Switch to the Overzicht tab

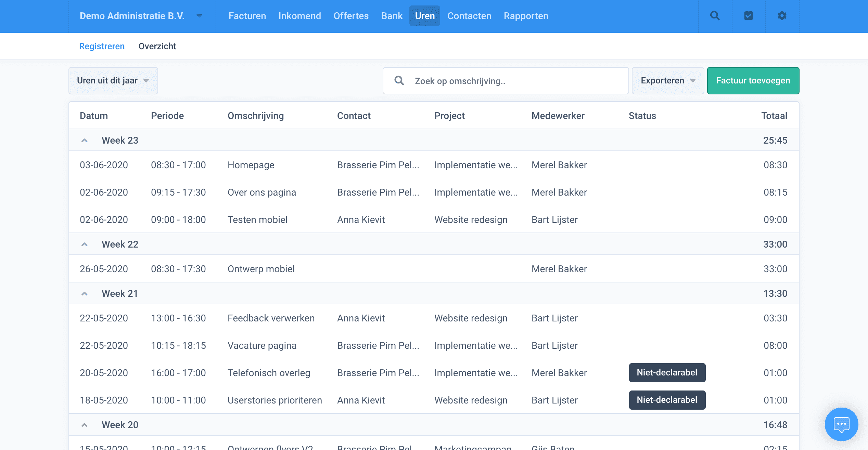tap(157, 46)
